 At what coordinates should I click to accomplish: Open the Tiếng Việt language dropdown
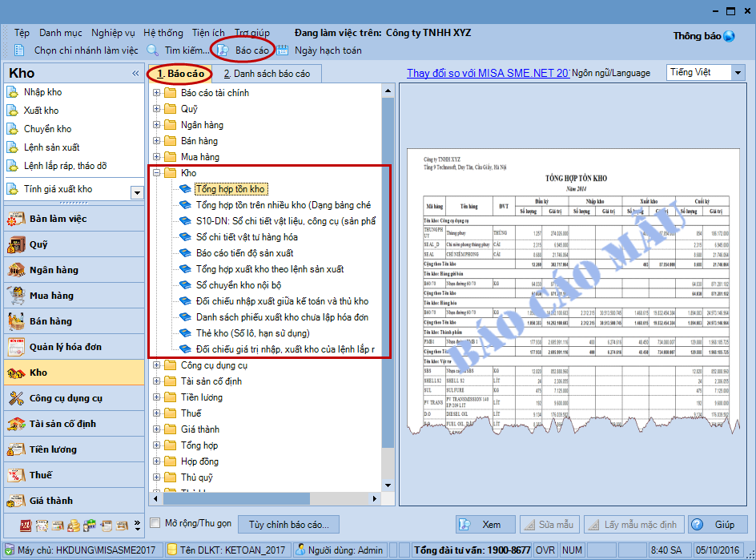coord(738,72)
